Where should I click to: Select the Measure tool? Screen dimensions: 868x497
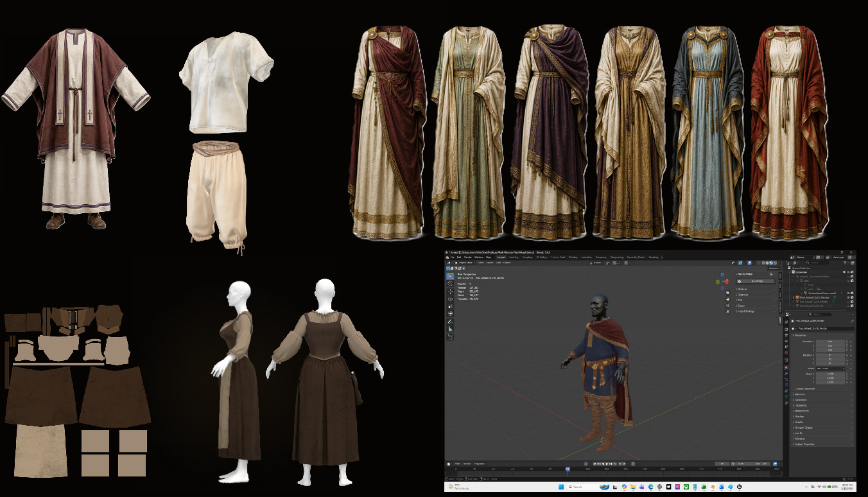click(x=450, y=329)
